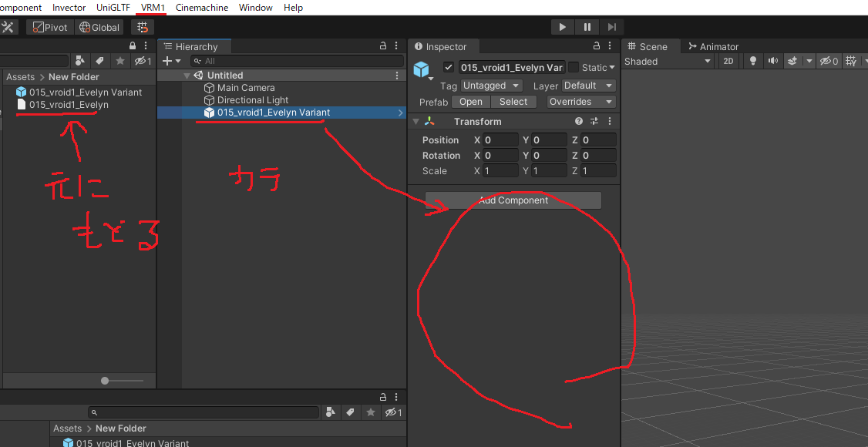Viewport: 868px width, 447px height.
Task: Open Scene view grid settings icon
Action: point(852,61)
